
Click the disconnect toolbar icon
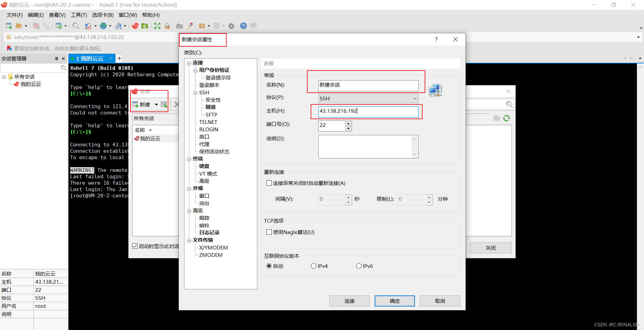click(36, 26)
